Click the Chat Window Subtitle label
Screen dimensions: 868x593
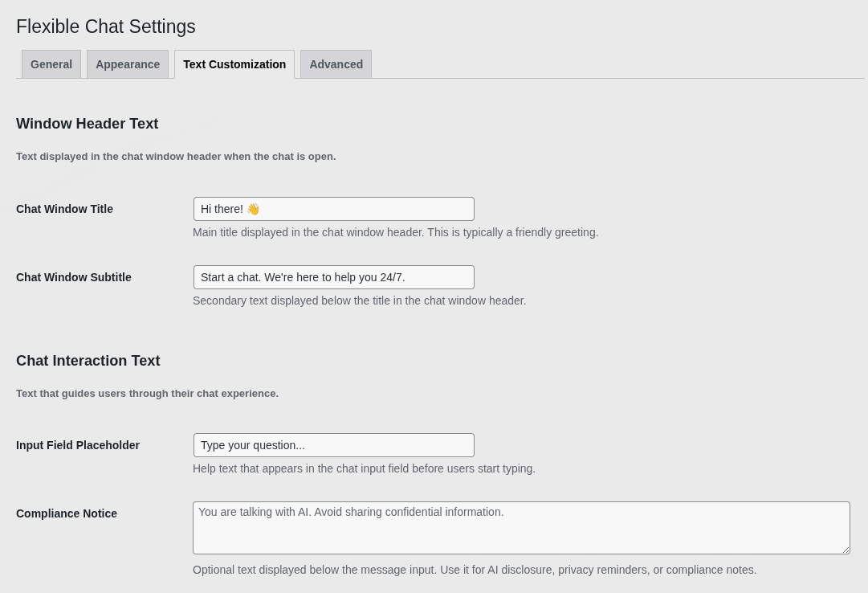pyautogui.click(x=73, y=277)
